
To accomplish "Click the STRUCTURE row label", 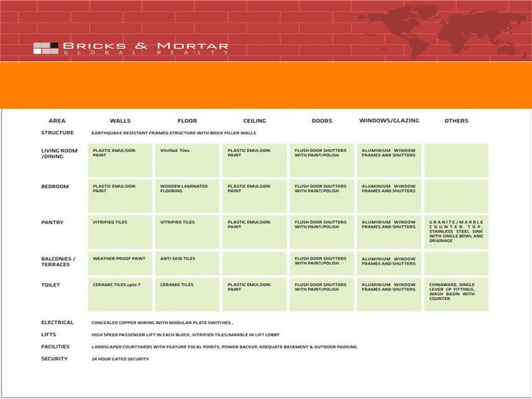I will (x=57, y=132).
